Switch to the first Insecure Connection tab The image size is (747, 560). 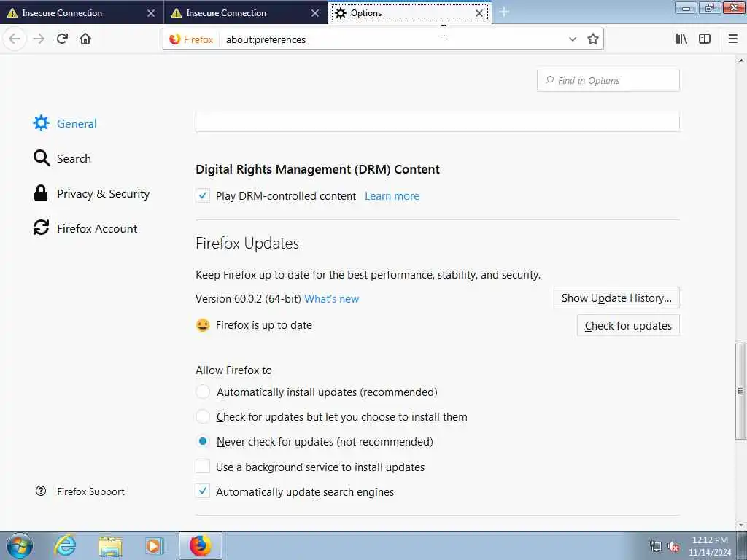(x=82, y=12)
